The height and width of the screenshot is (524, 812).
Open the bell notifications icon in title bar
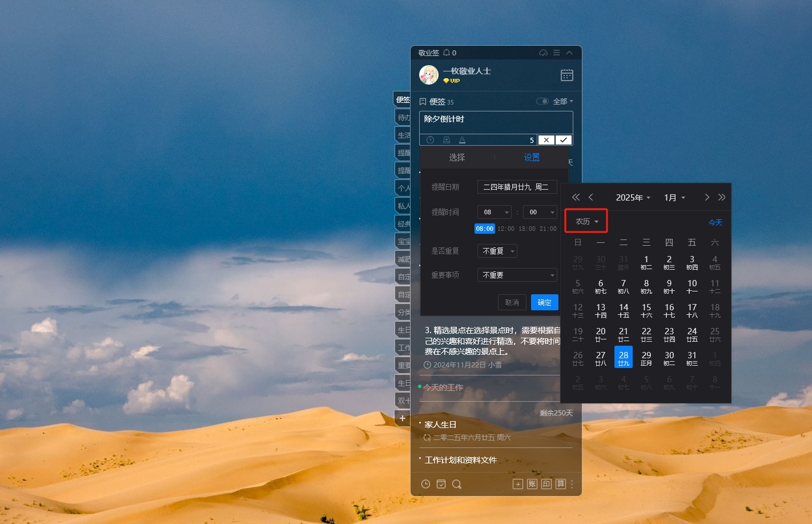(x=447, y=53)
